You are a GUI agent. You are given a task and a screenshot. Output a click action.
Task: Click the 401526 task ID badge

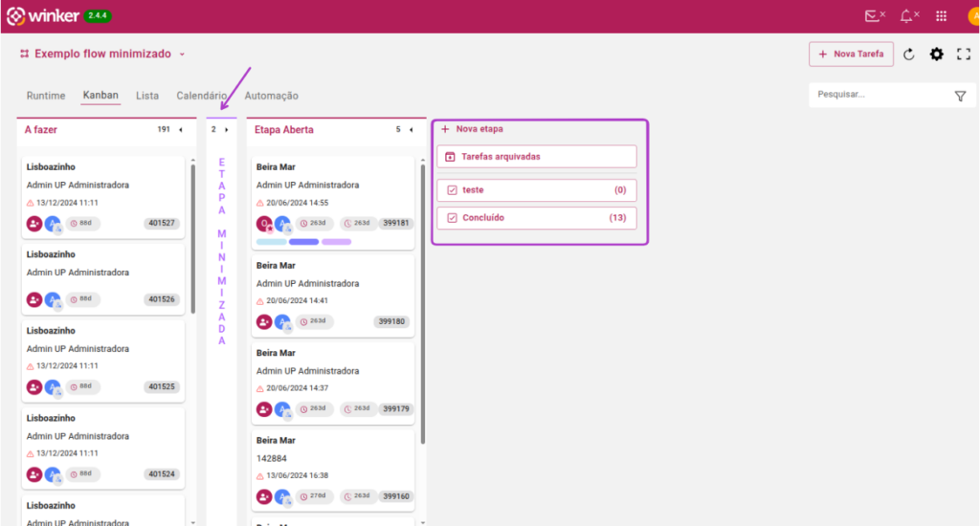click(162, 300)
